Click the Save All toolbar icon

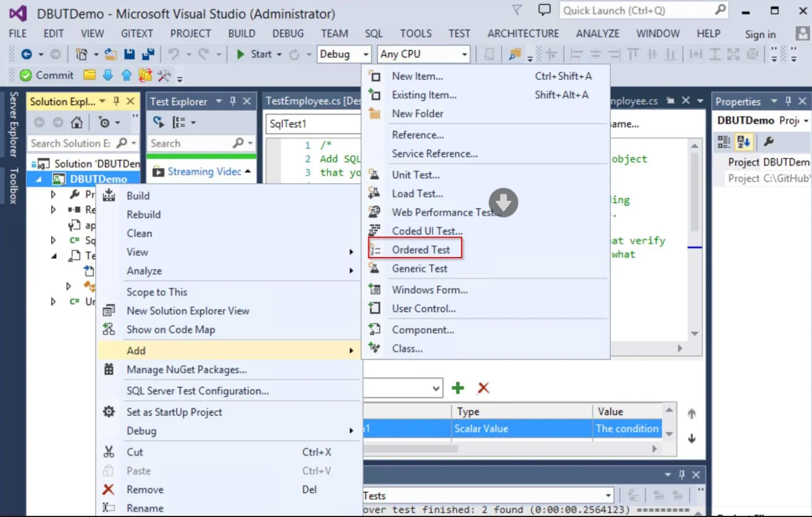tap(148, 55)
